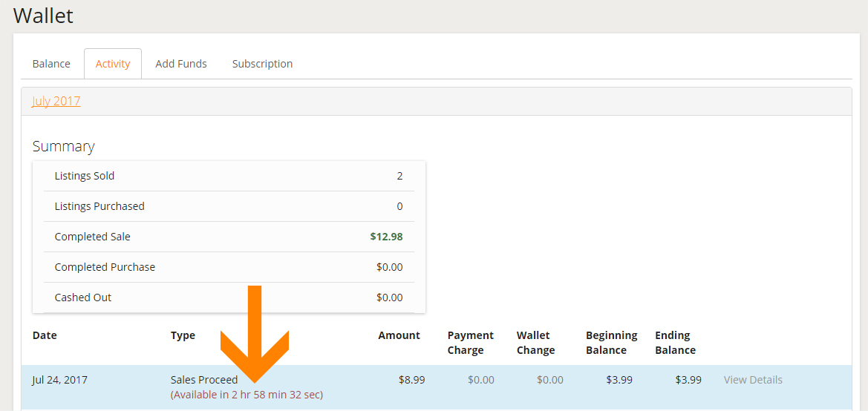Select the Activity tab
The height and width of the screenshot is (411, 868).
(x=113, y=64)
